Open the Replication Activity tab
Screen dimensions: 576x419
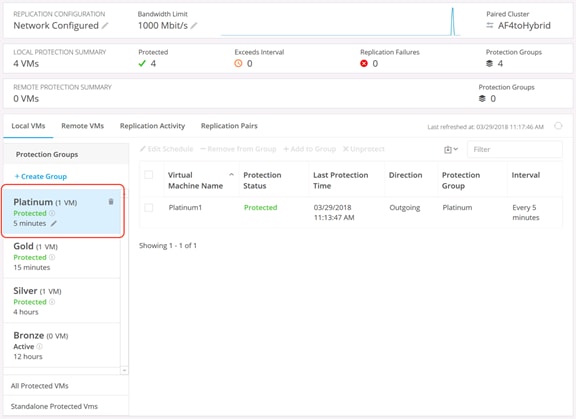point(152,126)
